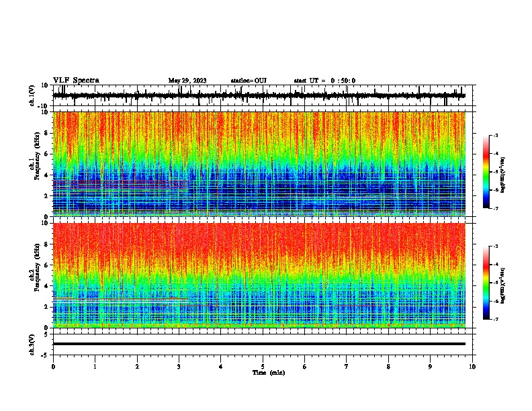The height and width of the screenshot is (411, 532).
Task: Click the "2" tick on time axis
Action: (137, 367)
